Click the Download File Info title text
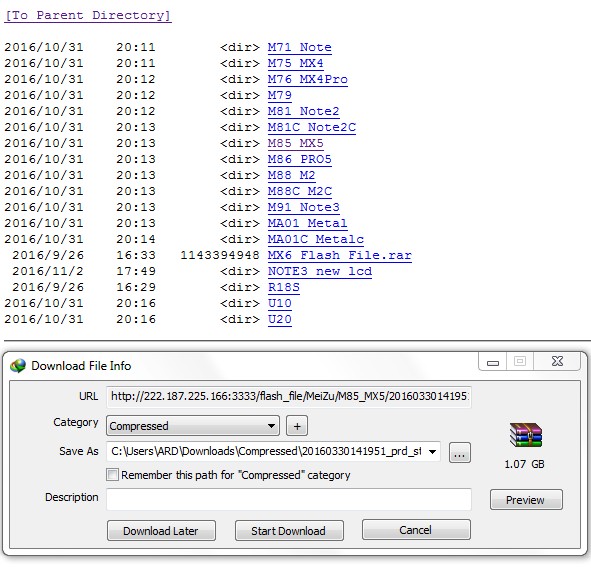This screenshot has width=591, height=570. click(x=81, y=366)
